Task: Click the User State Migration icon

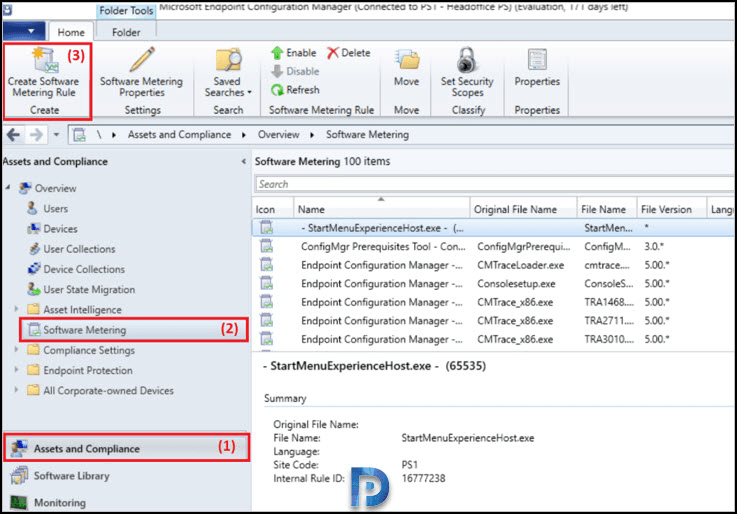Action: (x=33, y=289)
